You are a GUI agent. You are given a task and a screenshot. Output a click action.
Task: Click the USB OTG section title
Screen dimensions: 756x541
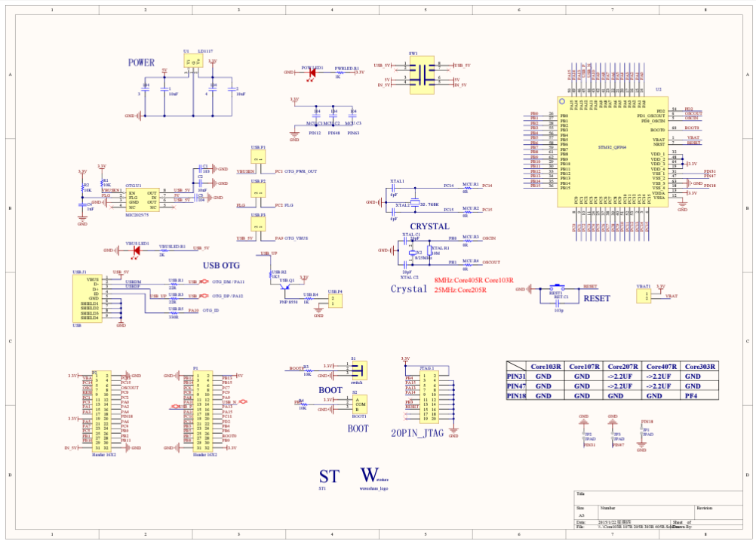click(221, 266)
